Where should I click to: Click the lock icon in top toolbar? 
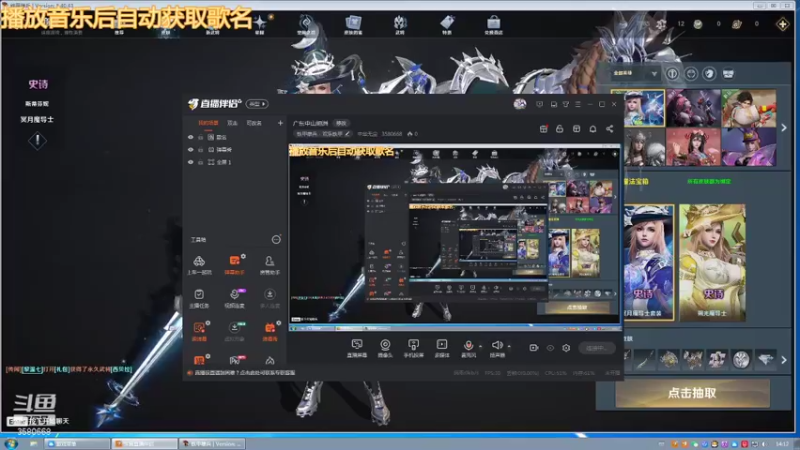pos(560,129)
